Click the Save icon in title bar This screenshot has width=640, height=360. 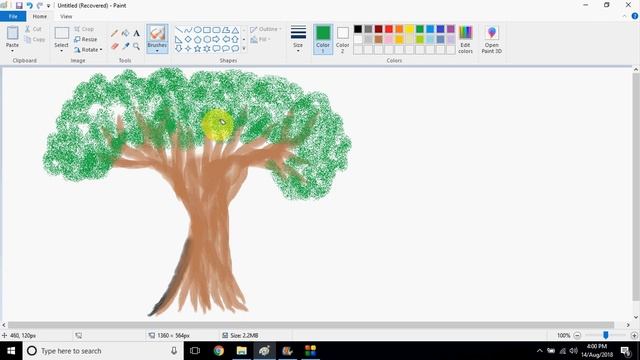tap(19, 6)
